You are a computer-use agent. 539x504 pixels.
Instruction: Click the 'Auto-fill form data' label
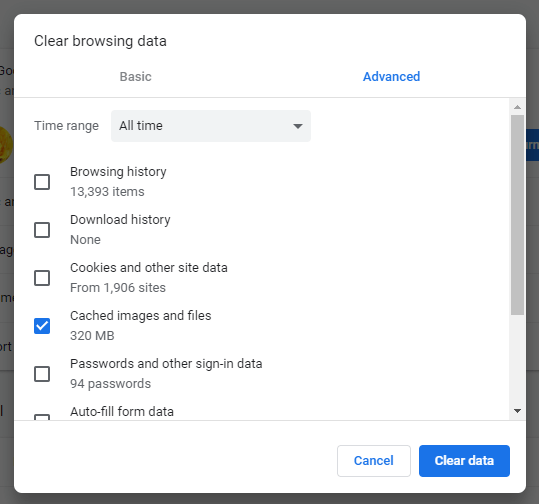click(122, 412)
